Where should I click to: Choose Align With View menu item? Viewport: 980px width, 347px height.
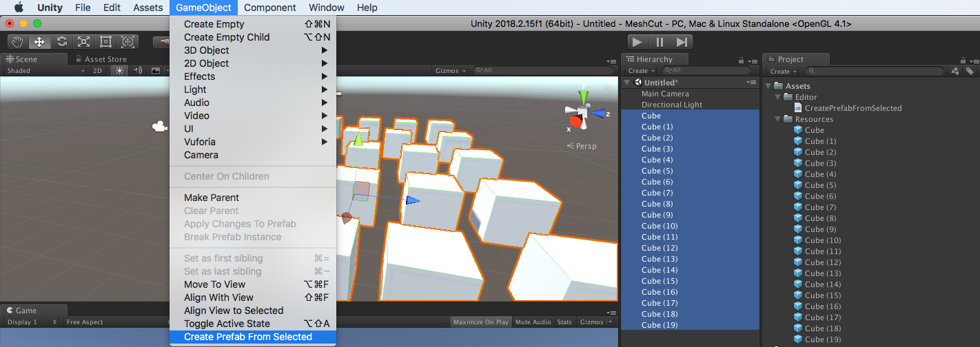click(x=253, y=297)
